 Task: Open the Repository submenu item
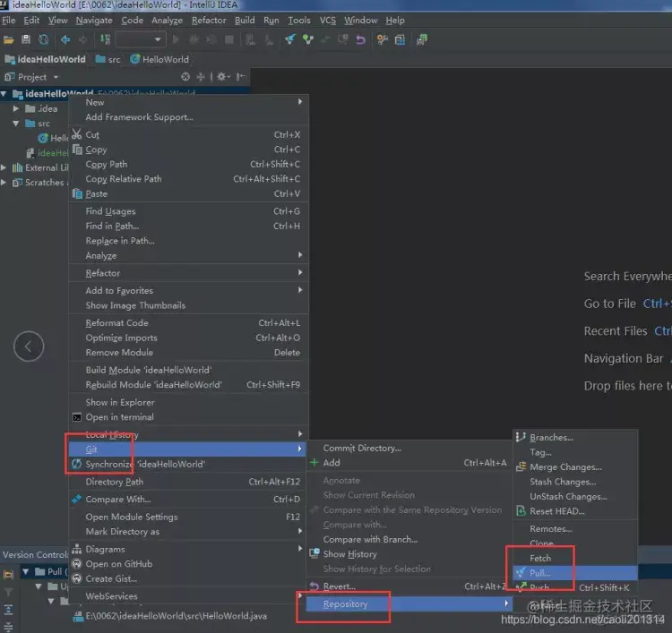(x=409, y=603)
